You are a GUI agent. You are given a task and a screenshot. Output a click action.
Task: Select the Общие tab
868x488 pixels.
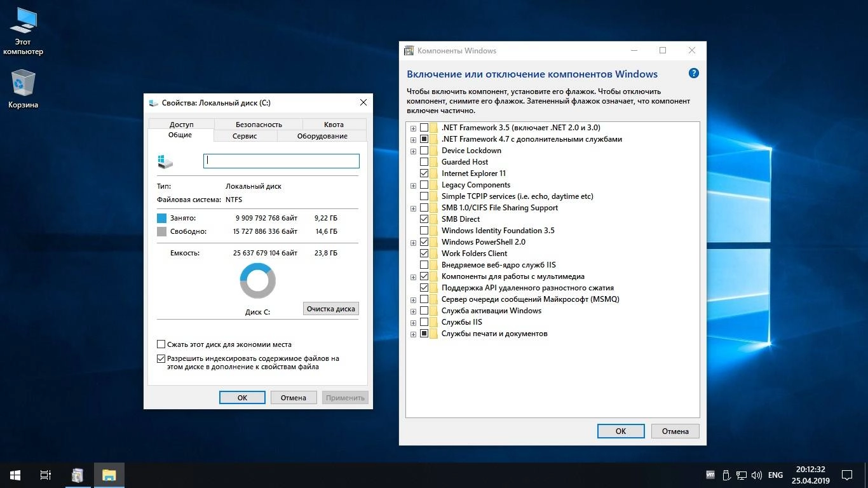(180, 135)
